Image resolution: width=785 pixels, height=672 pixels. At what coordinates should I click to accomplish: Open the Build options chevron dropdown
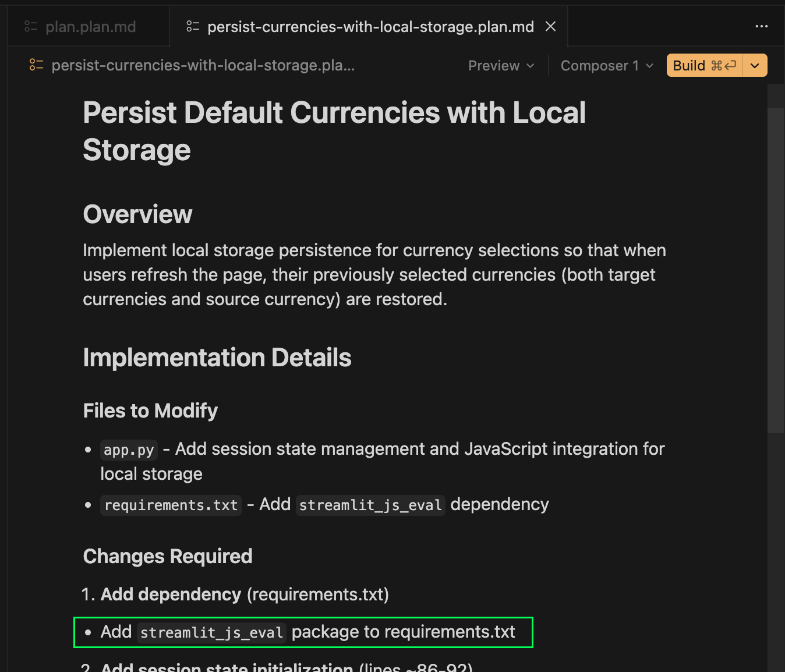coord(755,66)
